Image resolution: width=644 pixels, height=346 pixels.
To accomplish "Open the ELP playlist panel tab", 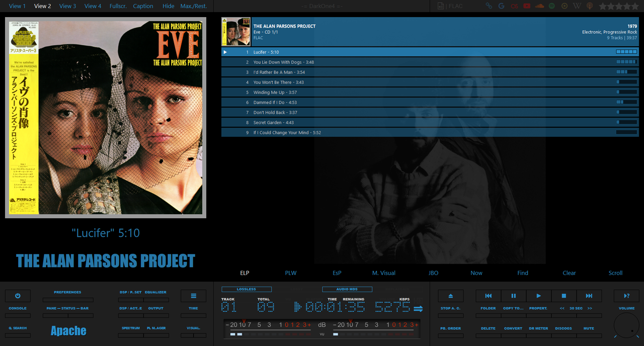I will (x=245, y=273).
